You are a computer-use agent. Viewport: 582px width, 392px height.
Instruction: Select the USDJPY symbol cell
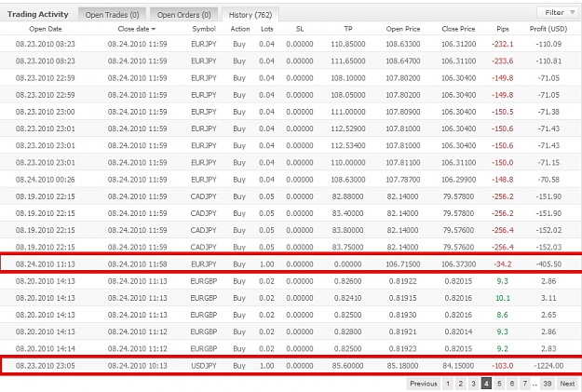point(204,366)
